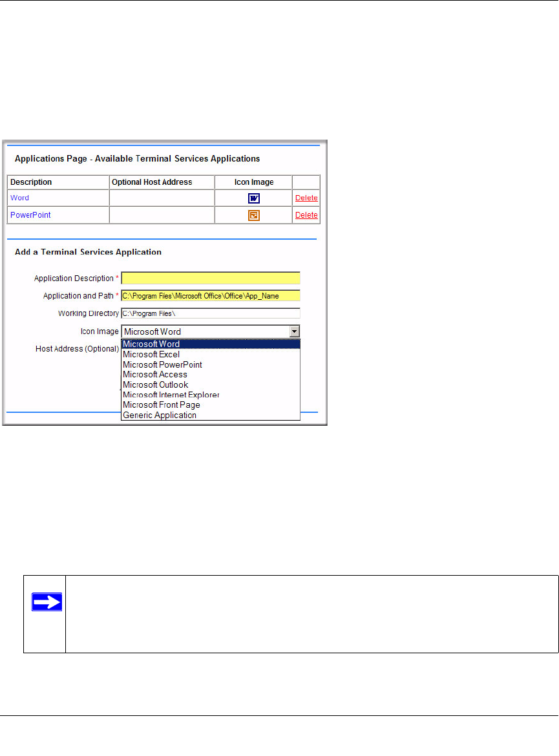Choose Generic Application option
The width and height of the screenshot is (559, 756).
[210, 415]
